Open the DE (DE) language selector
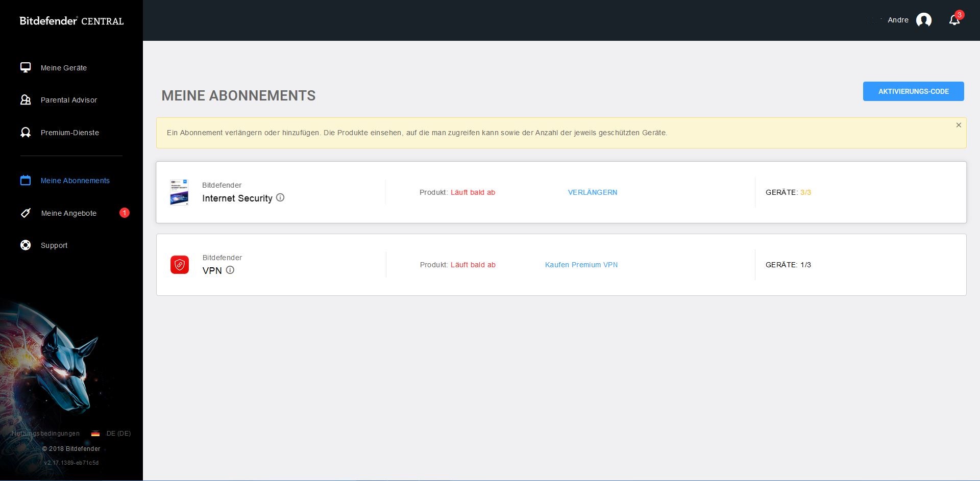980x481 pixels. [112, 434]
